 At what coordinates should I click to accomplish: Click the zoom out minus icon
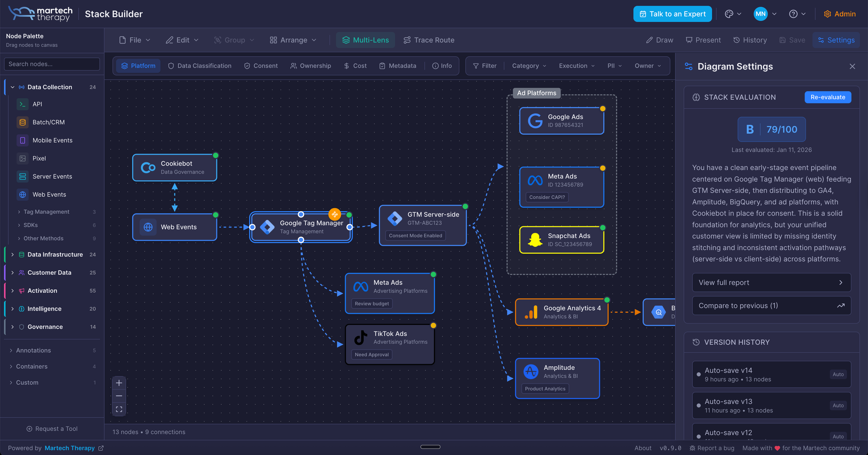tap(119, 396)
